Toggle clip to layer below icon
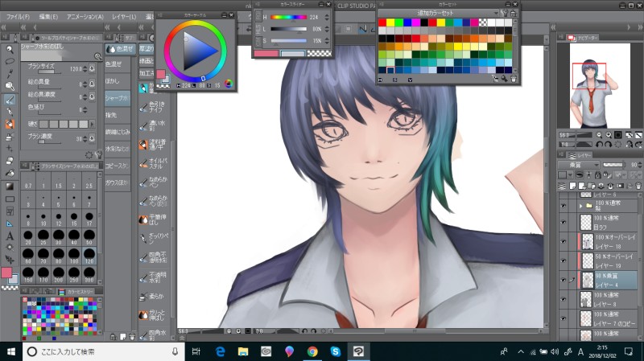The height and width of the screenshot is (361, 644). [579, 175]
